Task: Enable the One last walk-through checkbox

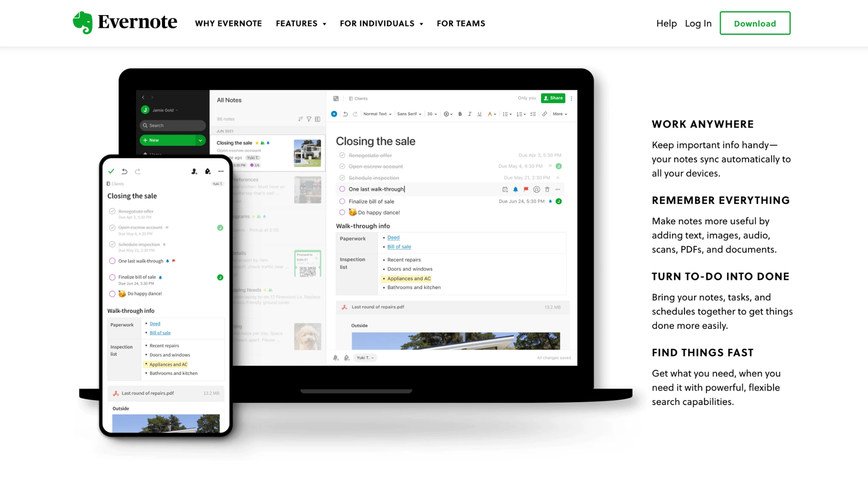Action: coord(342,189)
